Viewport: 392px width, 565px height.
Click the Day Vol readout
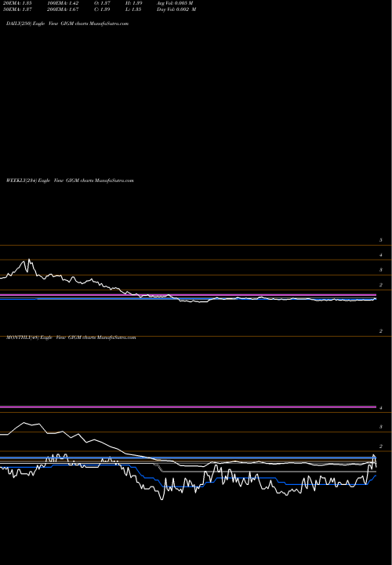[x=176, y=9]
